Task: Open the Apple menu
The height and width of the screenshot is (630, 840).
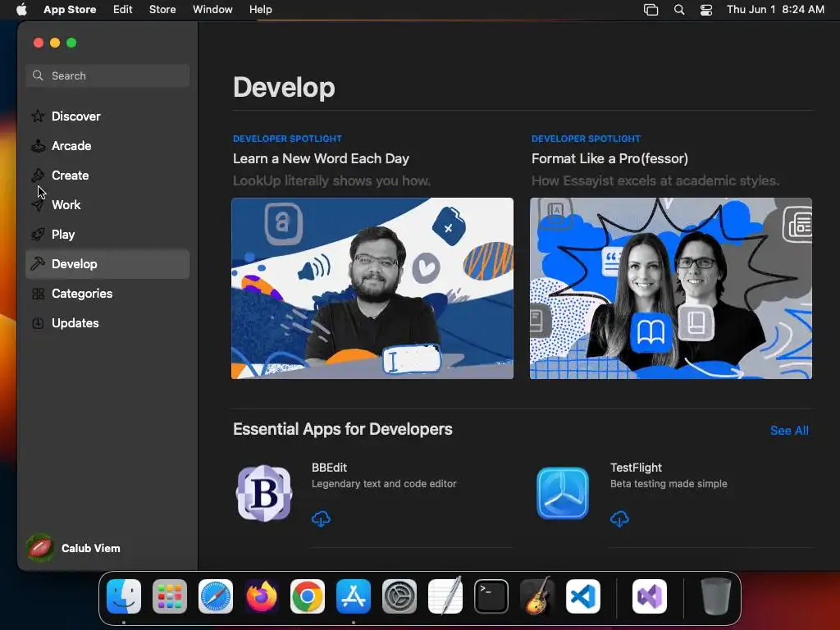Action: [x=21, y=9]
